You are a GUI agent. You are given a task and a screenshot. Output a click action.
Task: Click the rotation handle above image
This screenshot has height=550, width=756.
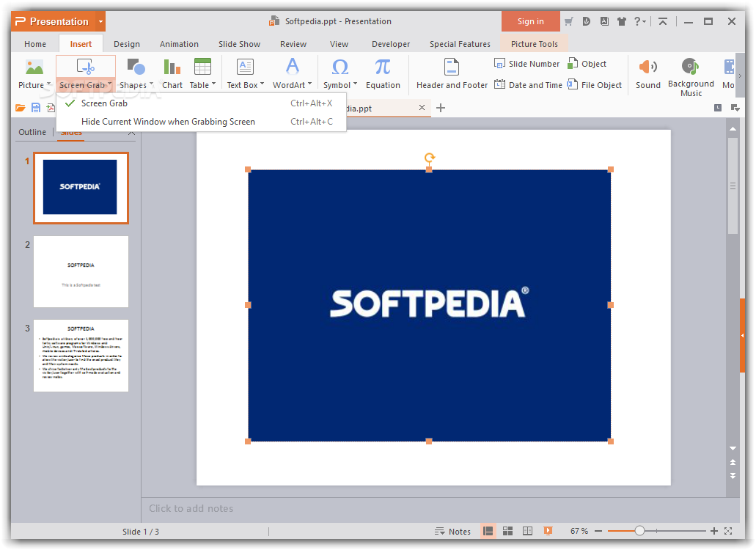[x=429, y=157]
